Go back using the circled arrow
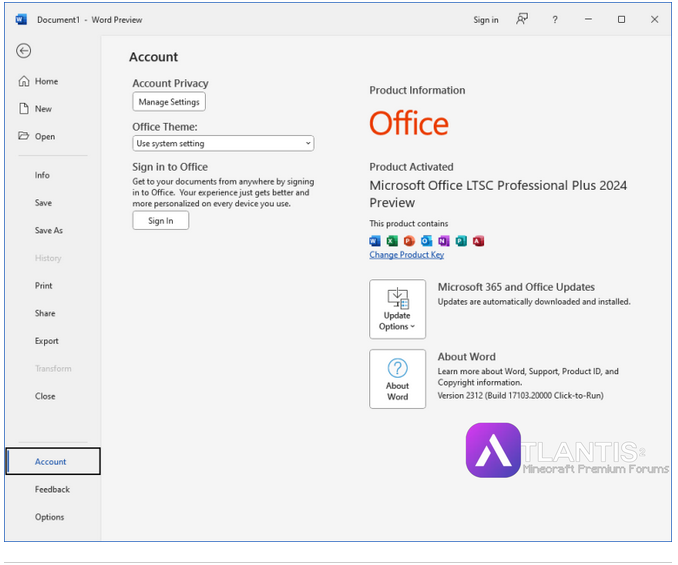Image resolution: width=678 pixels, height=565 pixels. [23, 51]
